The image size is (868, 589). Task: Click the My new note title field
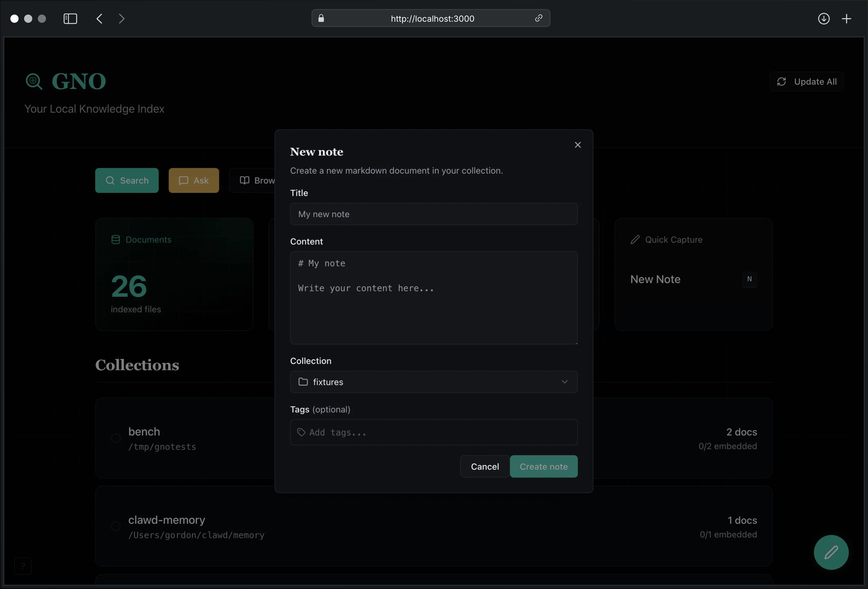pos(433,214)
